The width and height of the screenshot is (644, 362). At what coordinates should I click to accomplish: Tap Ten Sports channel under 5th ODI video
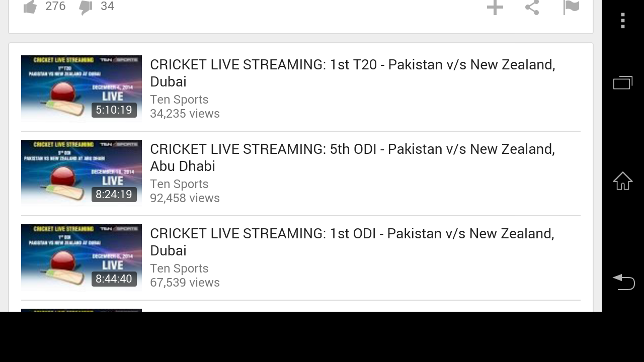point(179,184)
